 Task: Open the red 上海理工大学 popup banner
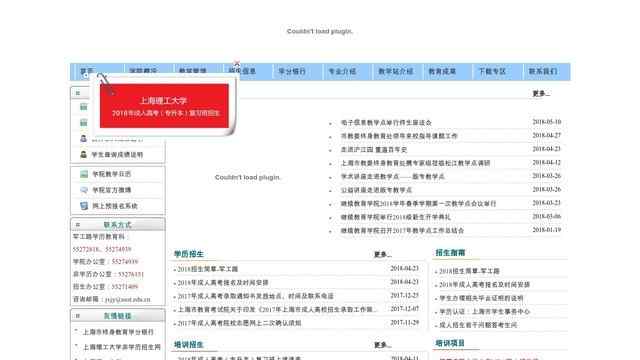click(164, 106)
